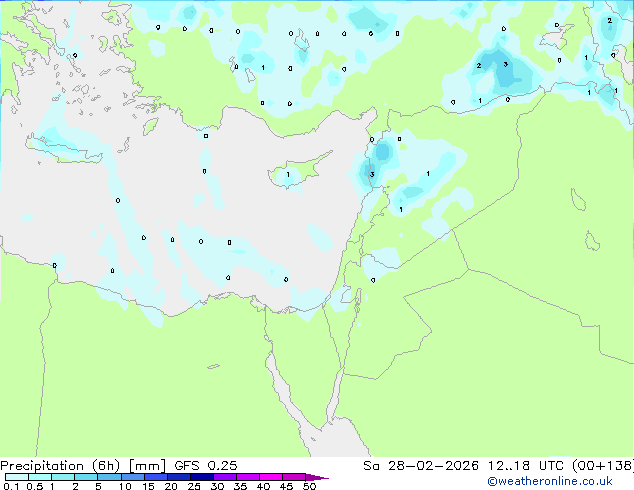Image resolution: width=634 pixels, height=490 pixels.
Task: Click the value 2 at top right corner
Action: 609,21
